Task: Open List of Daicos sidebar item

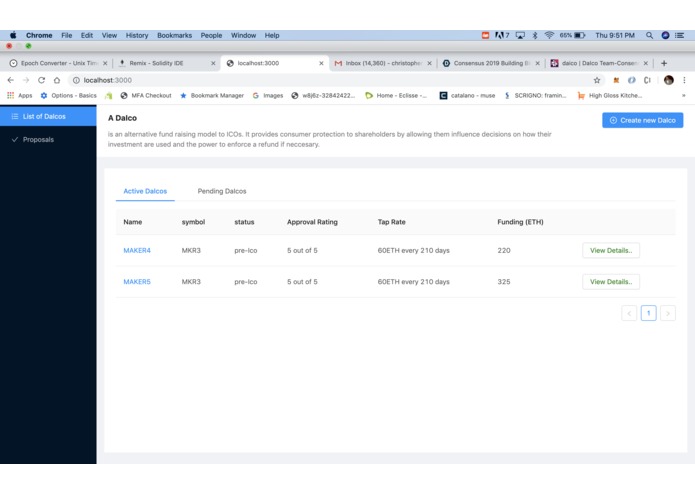Action: tap(48, 116)
